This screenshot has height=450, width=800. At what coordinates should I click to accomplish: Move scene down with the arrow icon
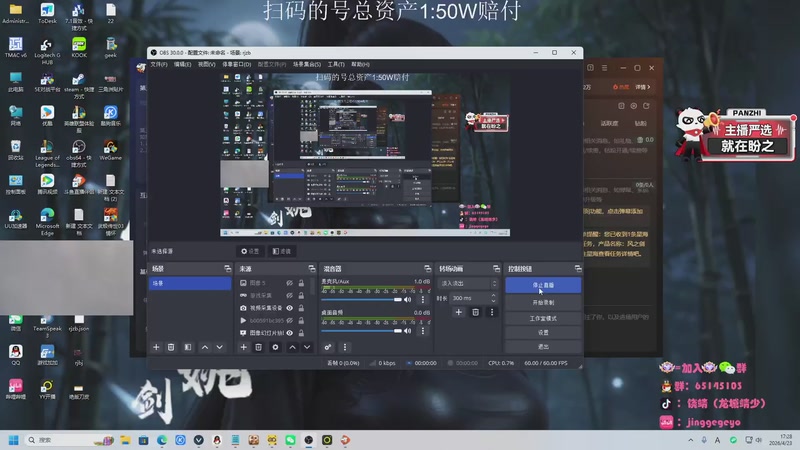[x=219, y=347]
